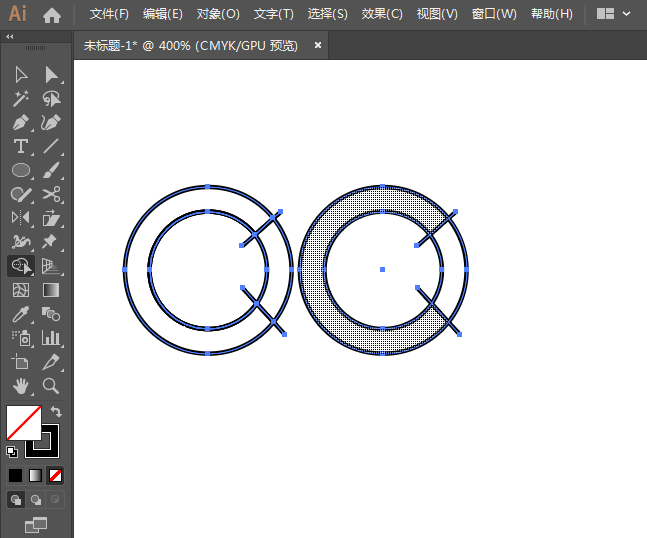
Task: Select the Scissors tool
Action: pos(51,194)
